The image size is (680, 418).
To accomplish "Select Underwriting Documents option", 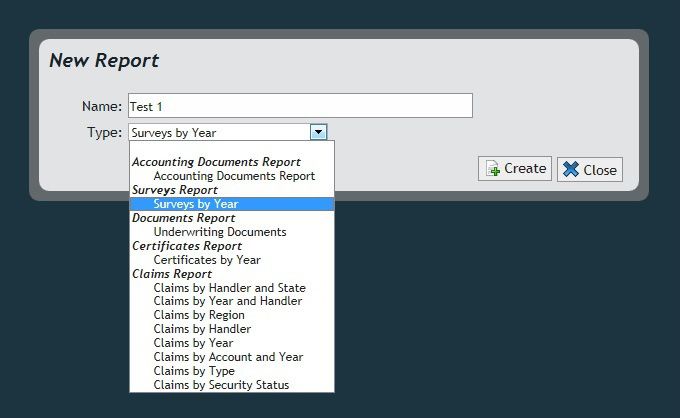I will coord(220,232).
